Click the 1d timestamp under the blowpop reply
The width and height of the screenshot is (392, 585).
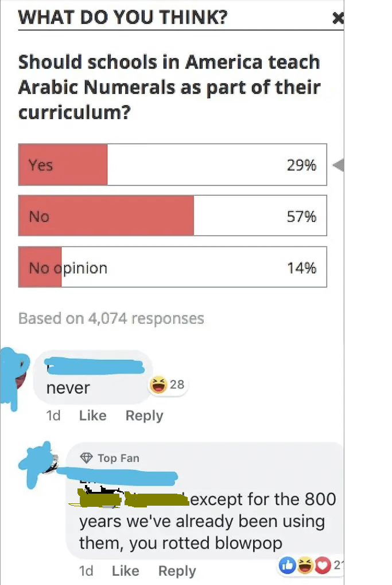[86, 571]
